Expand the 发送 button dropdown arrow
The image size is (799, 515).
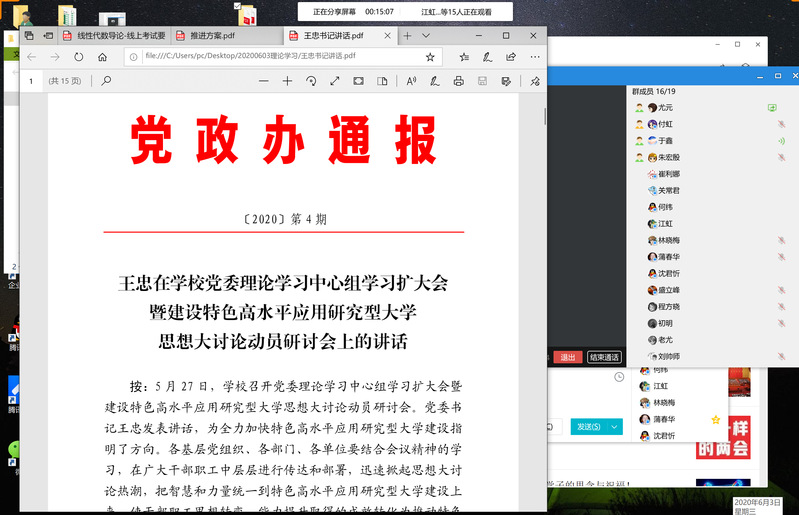point(615,427)
